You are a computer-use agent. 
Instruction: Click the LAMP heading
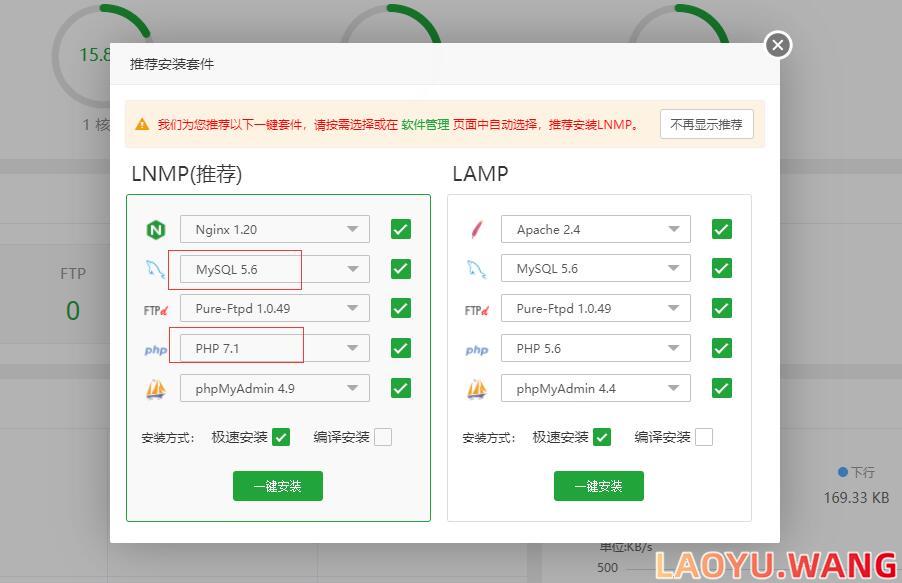point(480,173)
